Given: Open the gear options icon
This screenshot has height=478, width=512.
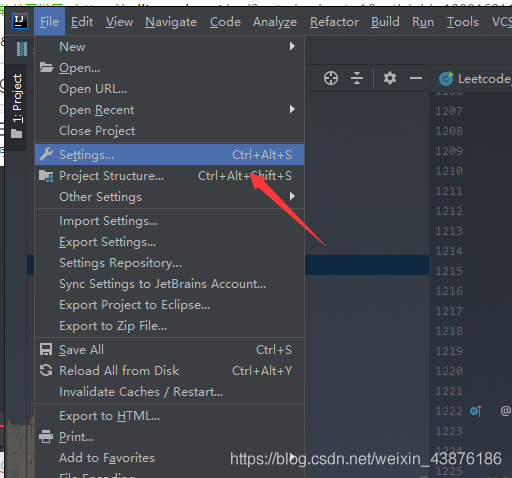Looking at the screenshot, I should click(390, 78).
